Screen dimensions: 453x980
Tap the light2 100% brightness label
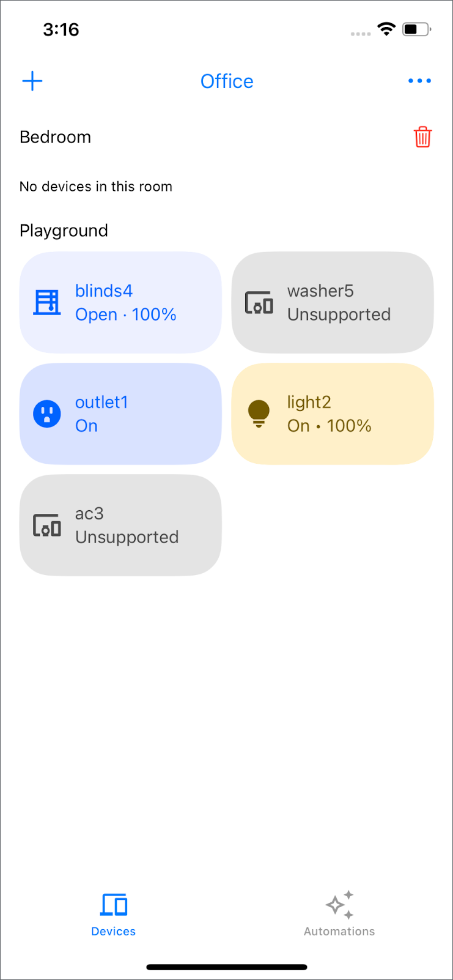349,426
